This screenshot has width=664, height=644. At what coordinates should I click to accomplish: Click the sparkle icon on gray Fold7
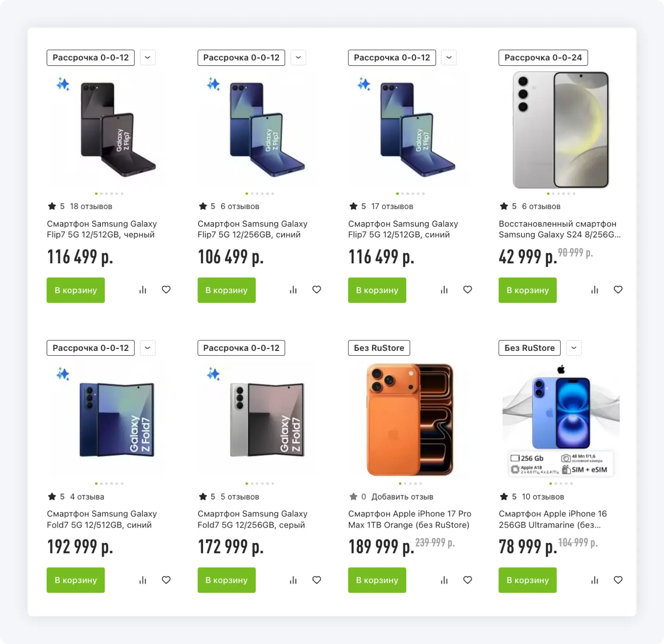pyautogui.click(x=213, y=374)
